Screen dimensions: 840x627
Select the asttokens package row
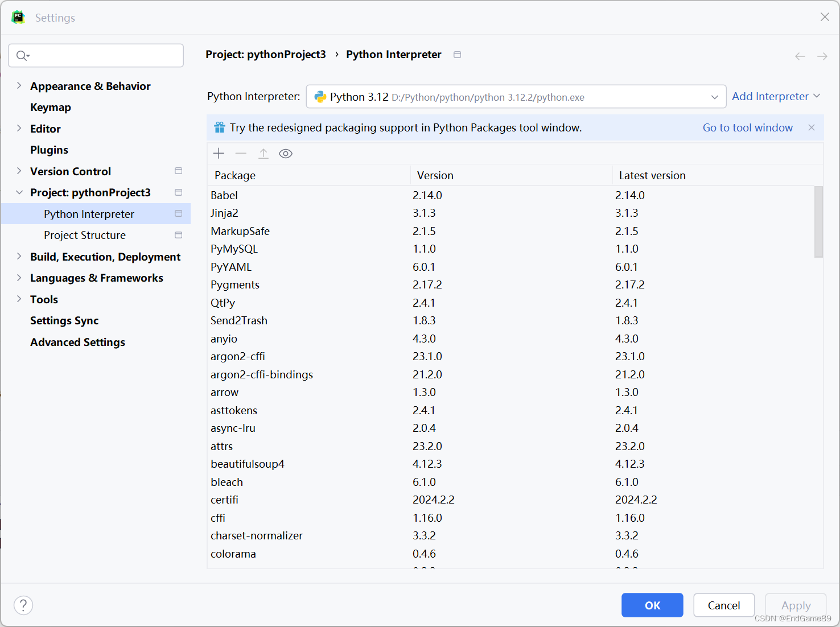(510, 410)
